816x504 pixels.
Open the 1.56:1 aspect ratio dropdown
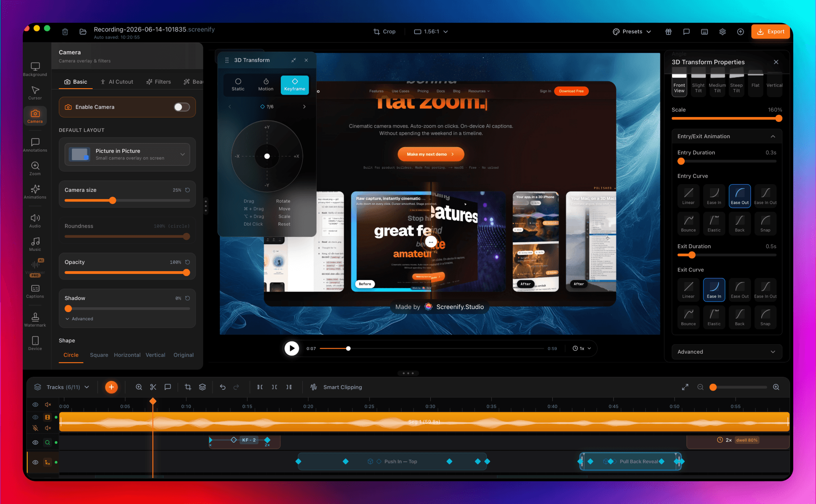[431, 32]
